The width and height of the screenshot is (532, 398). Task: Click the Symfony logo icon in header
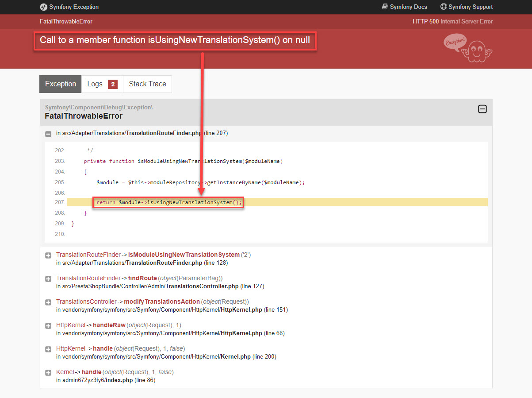[x=43, y=7]
